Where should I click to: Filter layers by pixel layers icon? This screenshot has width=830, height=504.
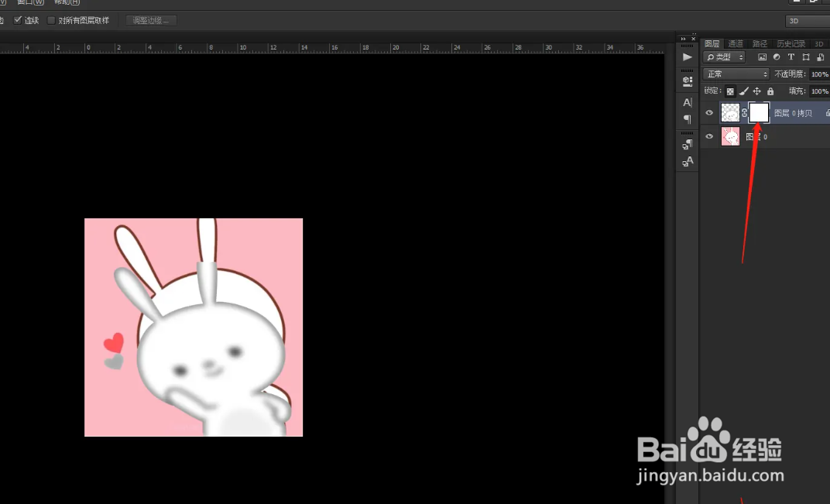(762, 57)
